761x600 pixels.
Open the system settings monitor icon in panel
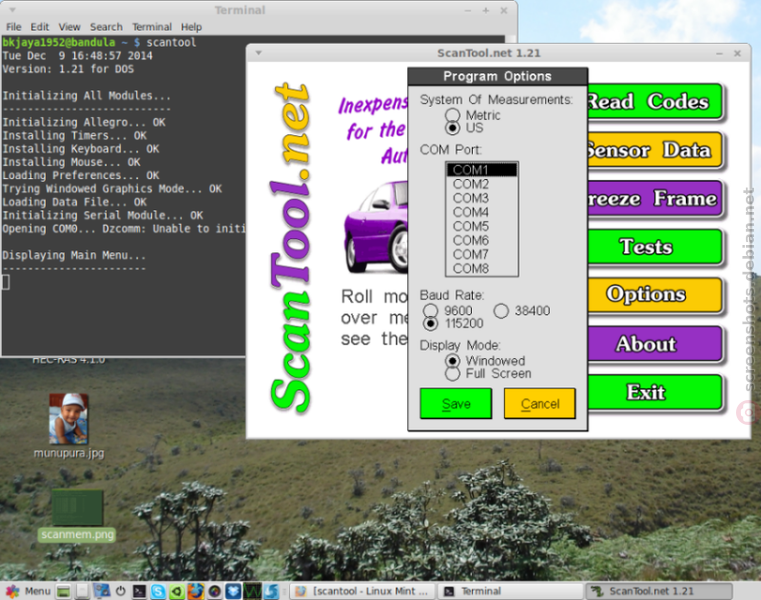click(x=102, y=591)
